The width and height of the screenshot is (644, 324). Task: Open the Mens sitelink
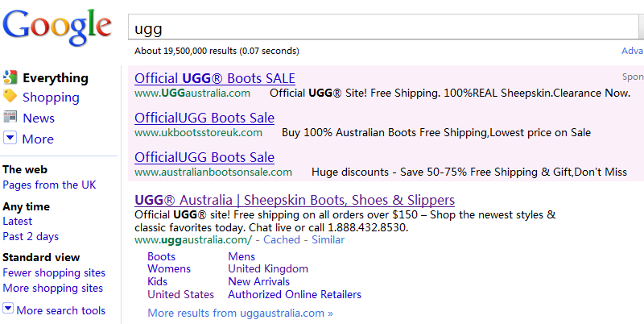pos(242,256)
